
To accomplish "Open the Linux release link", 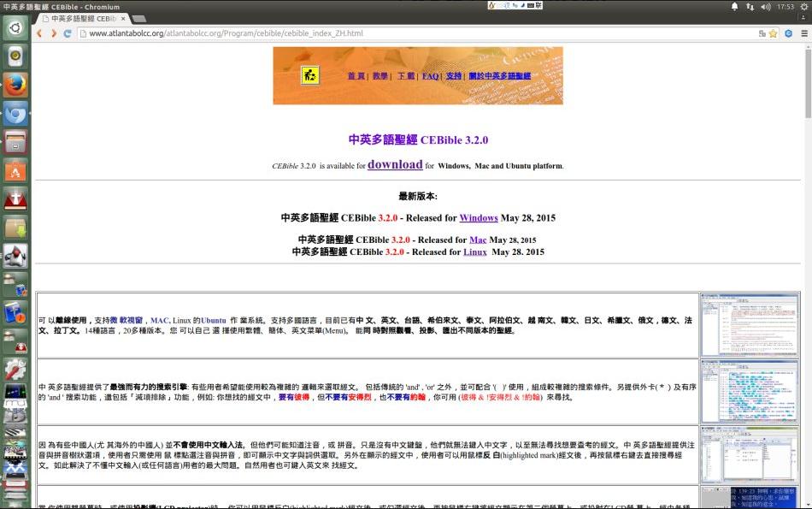I will coord(475,252).
